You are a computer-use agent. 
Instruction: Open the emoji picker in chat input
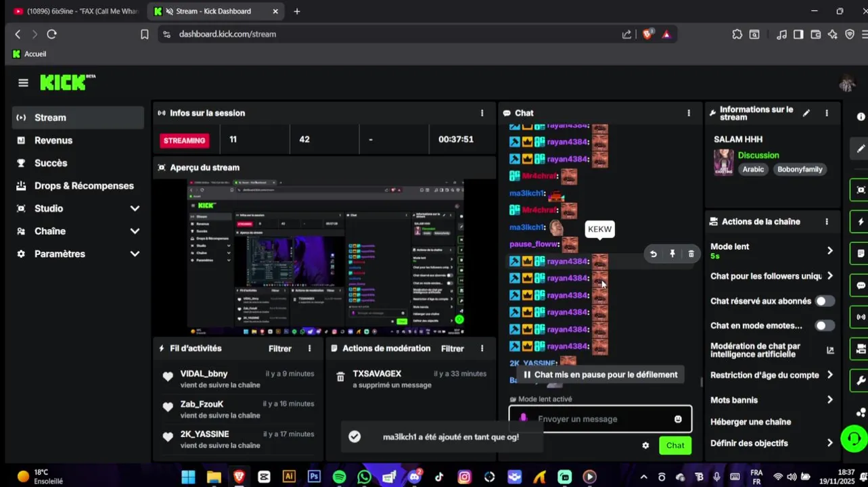click(x=678, y=419)
